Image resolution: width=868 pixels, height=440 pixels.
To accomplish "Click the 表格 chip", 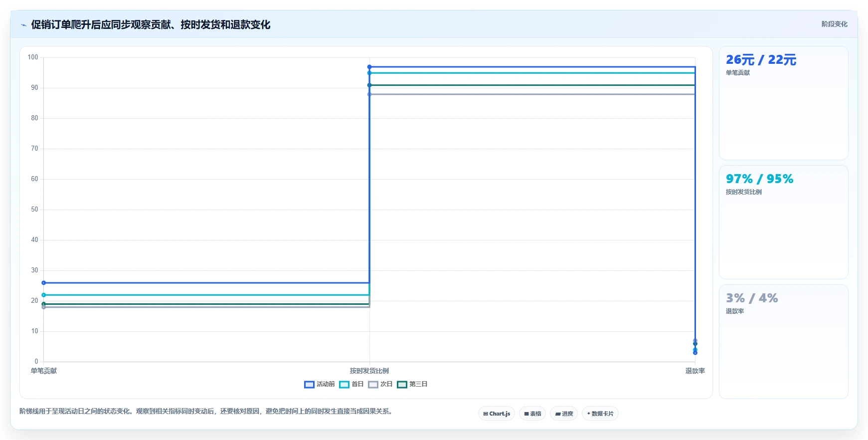I will point(532,414).
